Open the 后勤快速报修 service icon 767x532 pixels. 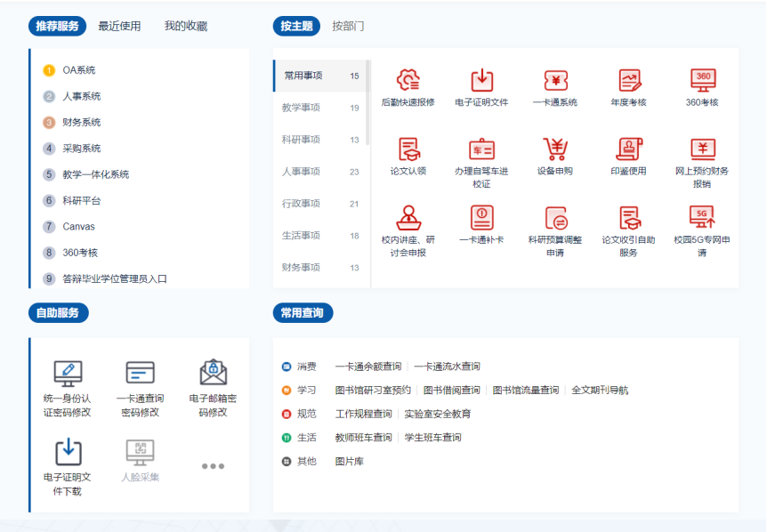click(408, 80)
